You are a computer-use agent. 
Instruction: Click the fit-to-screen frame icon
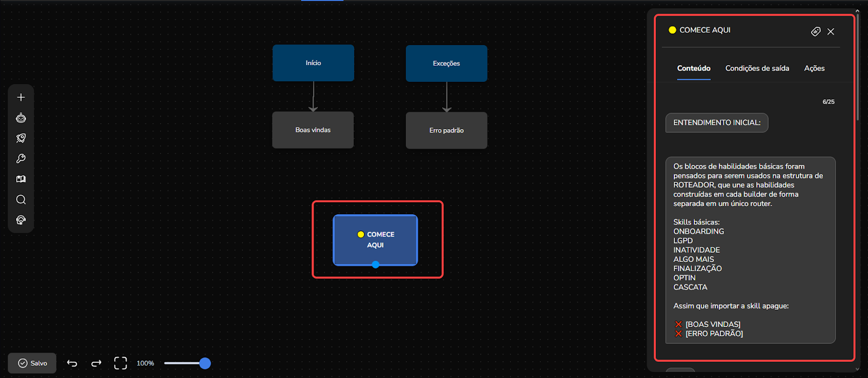pos(120,363)
